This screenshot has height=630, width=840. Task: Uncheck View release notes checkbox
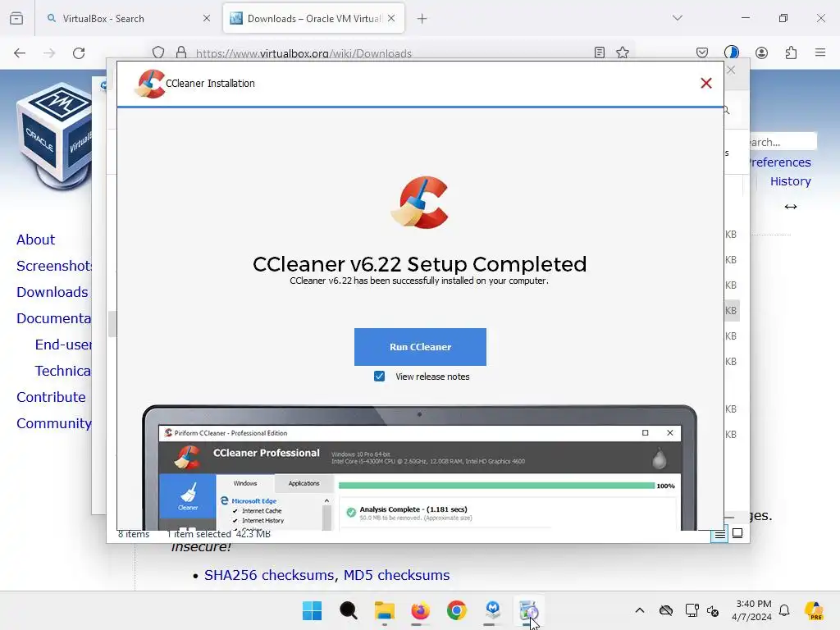tap(379, 376)
